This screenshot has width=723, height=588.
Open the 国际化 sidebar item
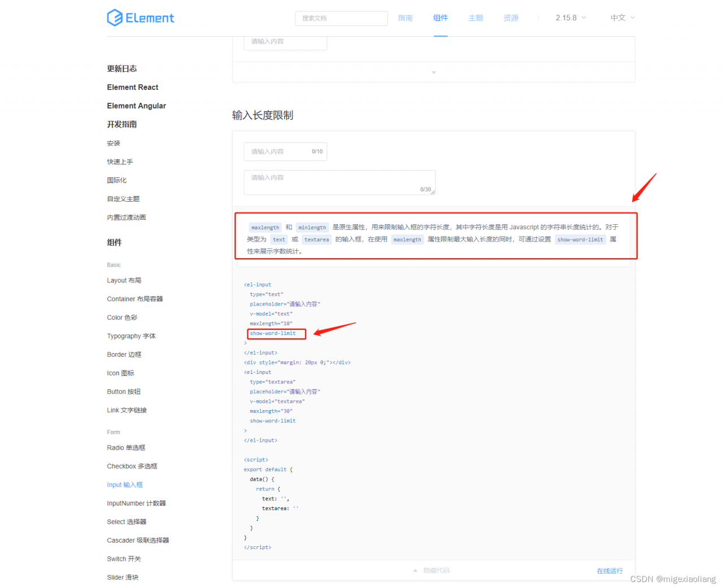(117, 181)
